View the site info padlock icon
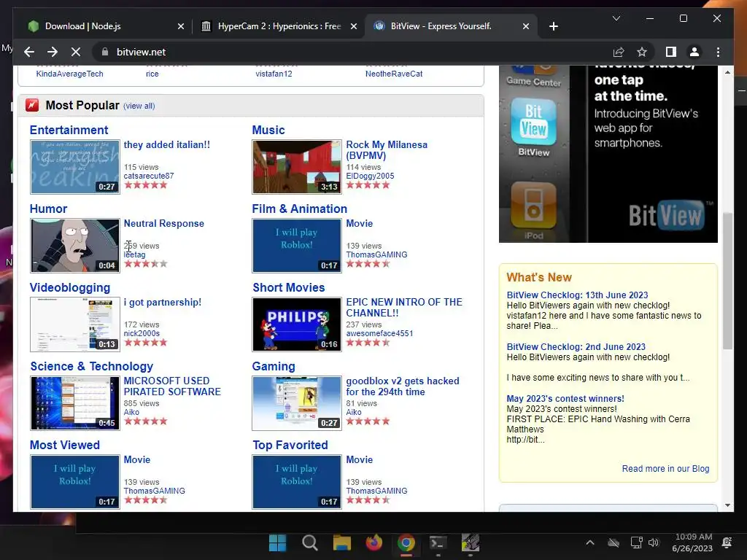 tap(105, 52)
